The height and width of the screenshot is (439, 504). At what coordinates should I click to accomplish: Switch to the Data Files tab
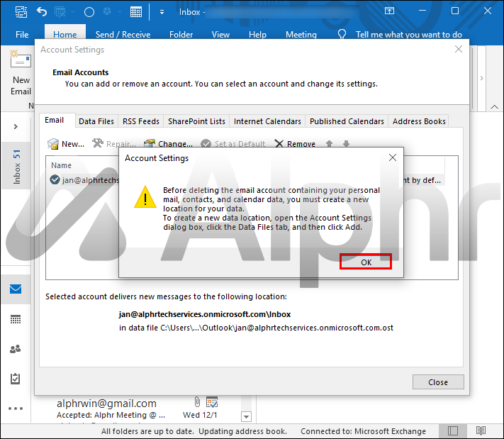point(96,121)
